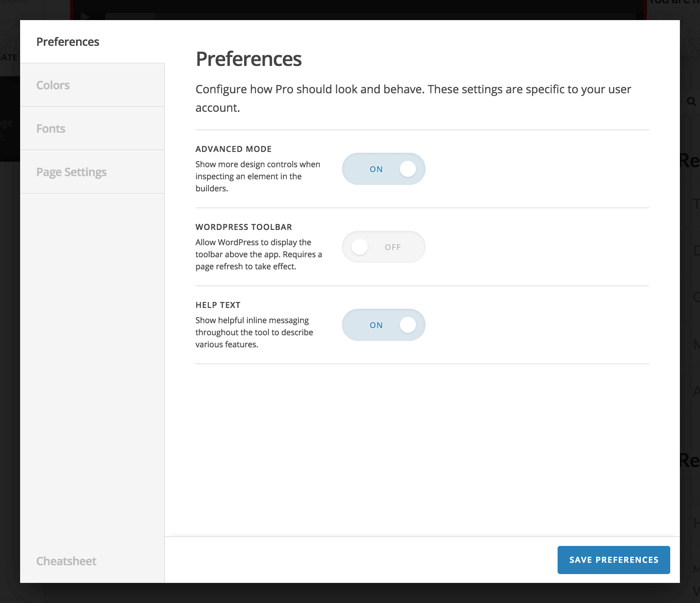
Task: Open the Cheatsheet section at the bottom
Action: pyautogui.click(x=66, y=561)
